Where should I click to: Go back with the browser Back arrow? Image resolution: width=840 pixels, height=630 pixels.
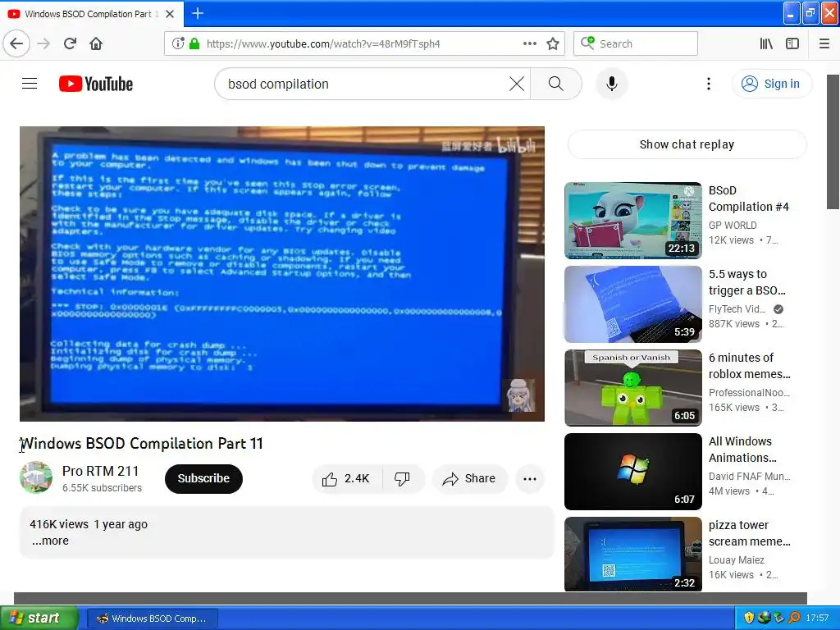pyautogui.click(x=16, y=43)
